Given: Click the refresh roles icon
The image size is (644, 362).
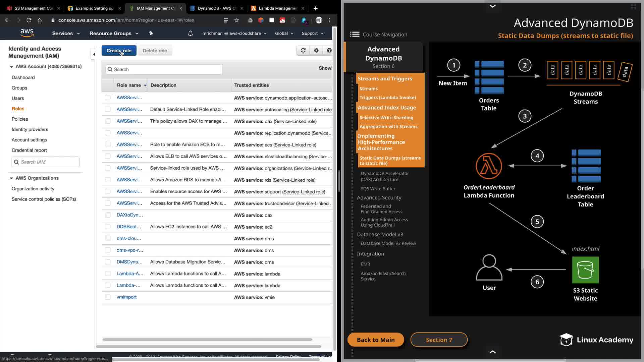Looking at the screenshot, I should pyautogui.click(x=303, y=50).
